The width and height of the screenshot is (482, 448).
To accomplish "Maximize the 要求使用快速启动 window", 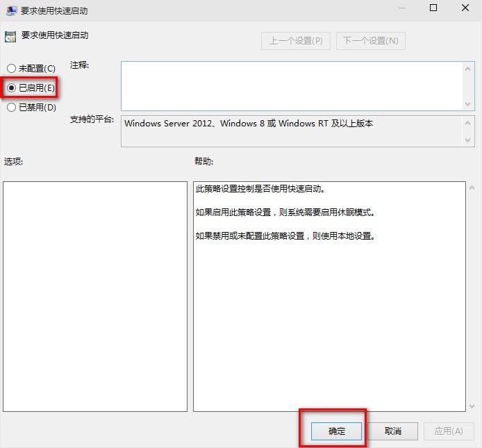I will coord(433,8).
